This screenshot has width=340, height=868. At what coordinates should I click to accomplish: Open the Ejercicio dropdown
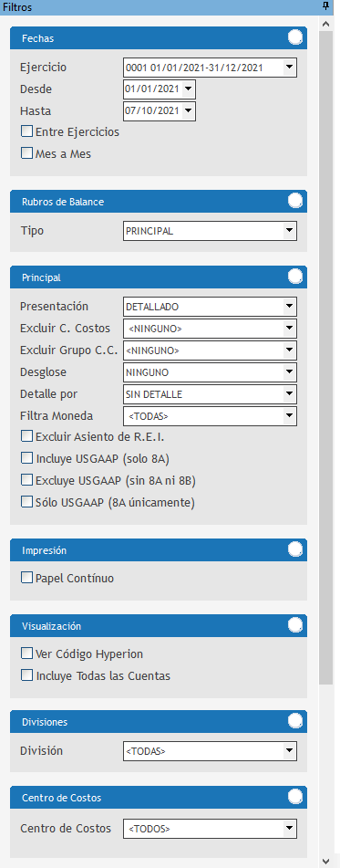coord(290,68)
